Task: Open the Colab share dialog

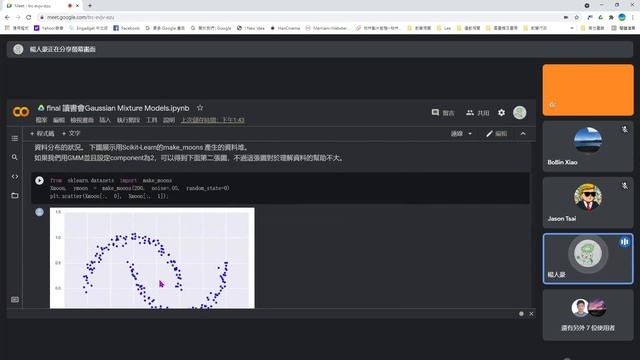Action: (478, 113)
